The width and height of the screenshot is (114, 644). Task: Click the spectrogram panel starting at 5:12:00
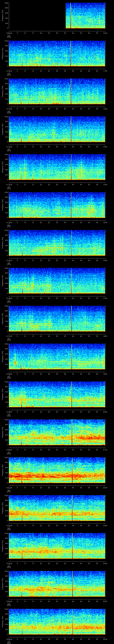[57, 129]
